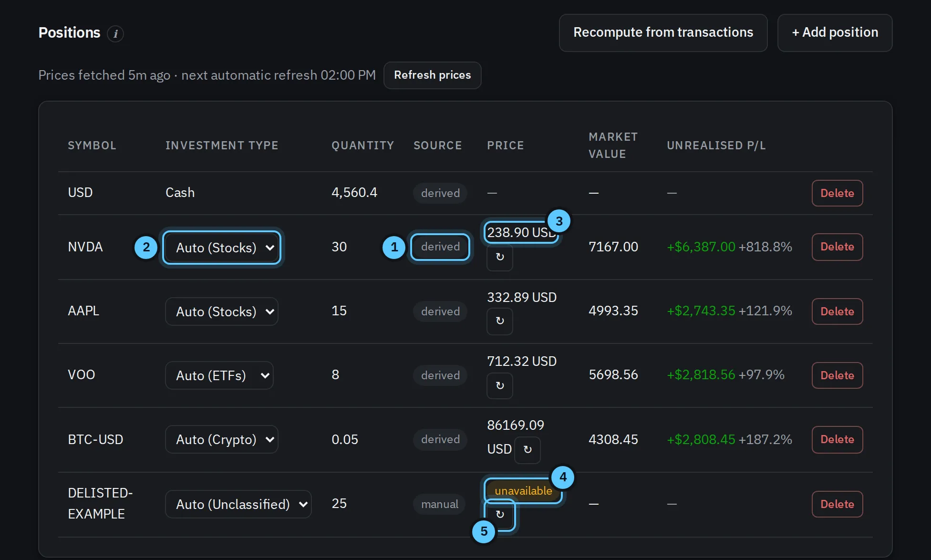Click the UNREALISED P/L column header

[716, 145]
